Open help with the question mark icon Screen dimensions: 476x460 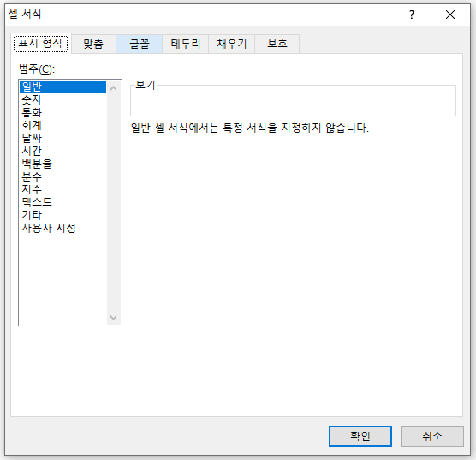coord(412,15)
